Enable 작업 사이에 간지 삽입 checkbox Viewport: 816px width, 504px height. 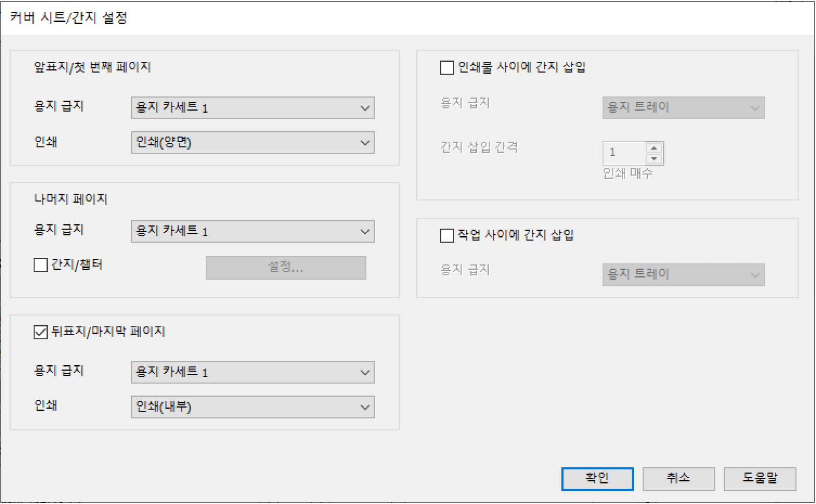coord(447,235)
